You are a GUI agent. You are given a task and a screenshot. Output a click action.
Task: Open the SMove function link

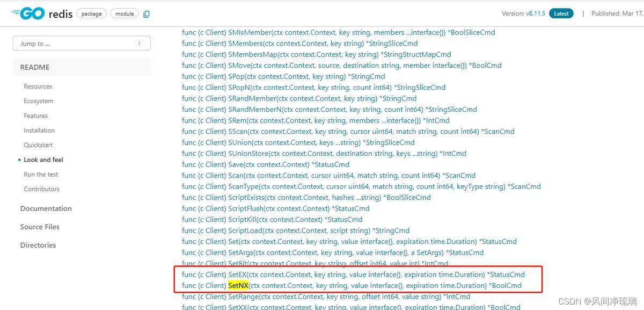tap(342, 65)
